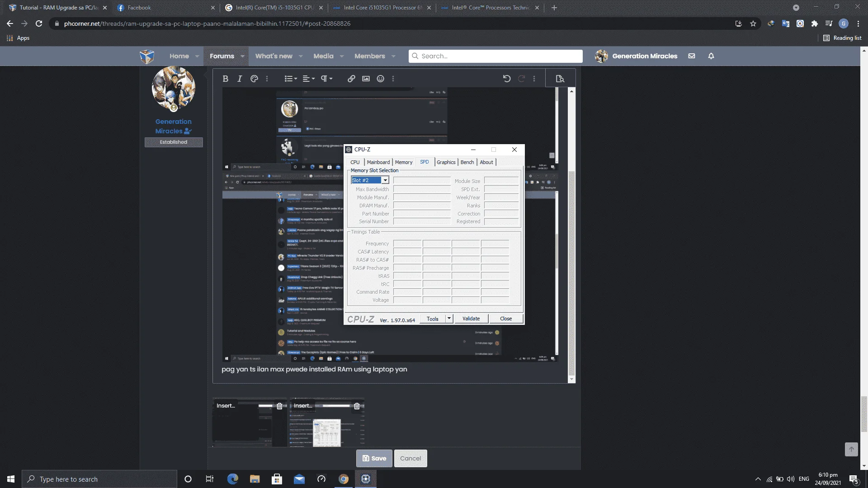Open the Generation Miracles profile link under avatar
Viewport: 868px width, 488px height.
point(174,126)
